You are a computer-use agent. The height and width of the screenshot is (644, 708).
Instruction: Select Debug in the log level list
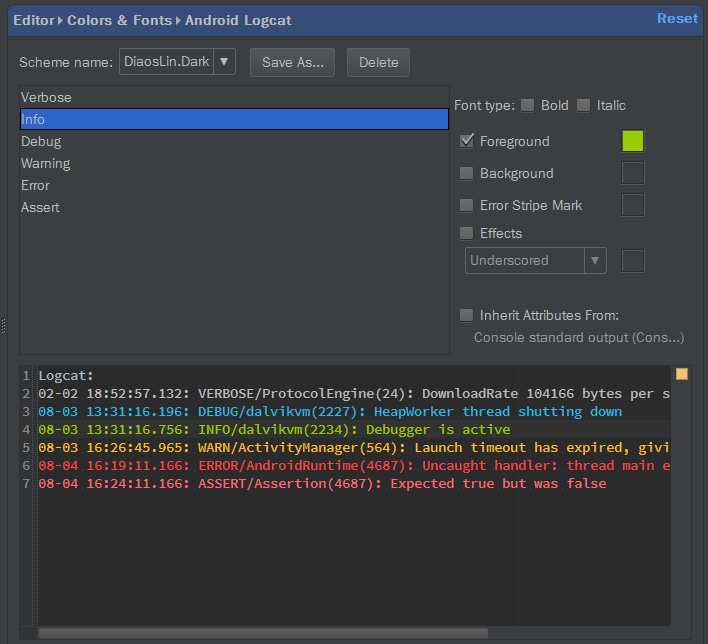click(234, 141)
